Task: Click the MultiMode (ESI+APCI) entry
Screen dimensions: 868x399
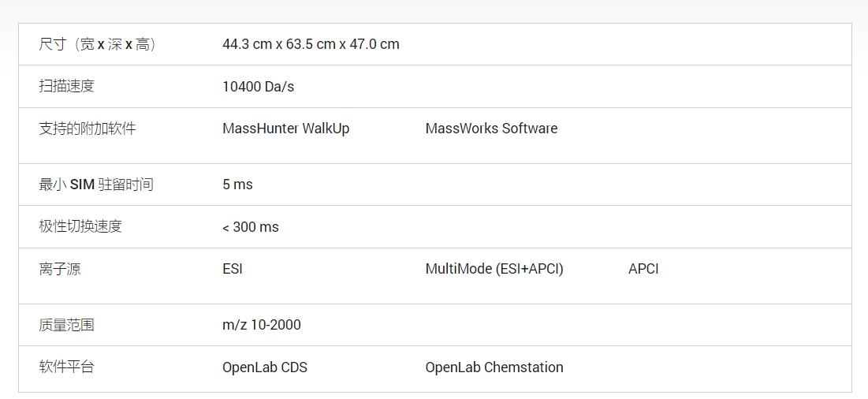Action: point(494,269)
